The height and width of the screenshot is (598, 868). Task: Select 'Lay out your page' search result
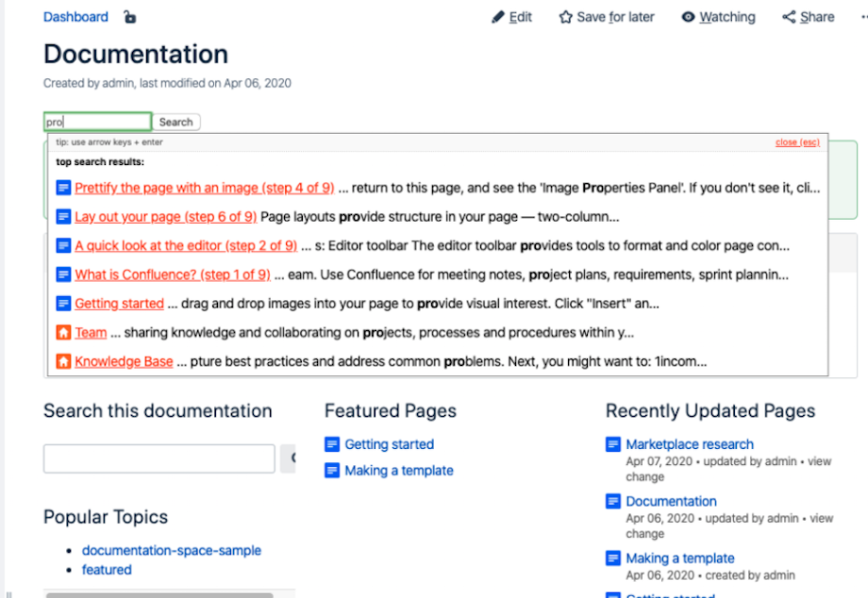(165, 217)
